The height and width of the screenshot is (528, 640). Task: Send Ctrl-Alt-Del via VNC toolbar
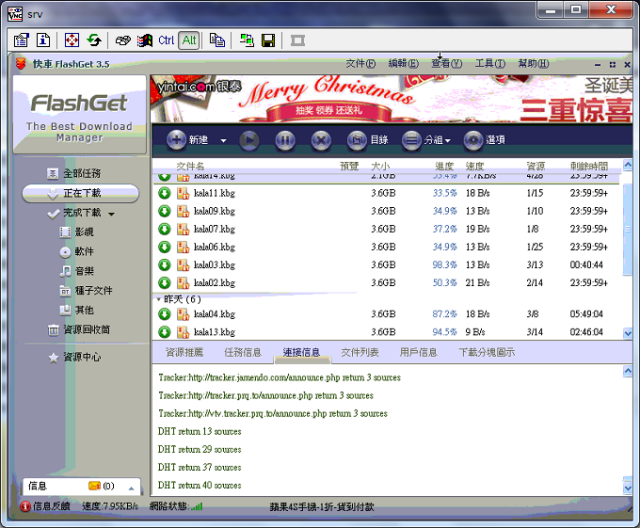pyautogui.click(x=123, y=40)
